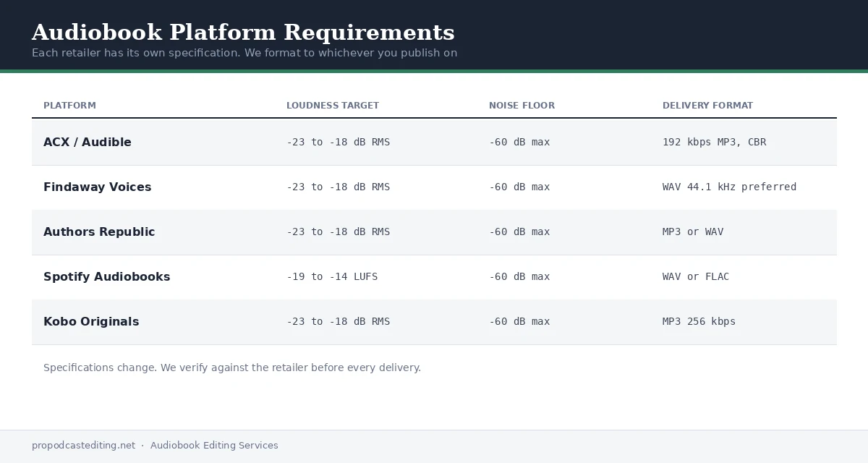Click the Audiobook Platform Requirements heading
The height and width of the screenshot is (463, 868).
pyautogui.click(x=243, y=33)
